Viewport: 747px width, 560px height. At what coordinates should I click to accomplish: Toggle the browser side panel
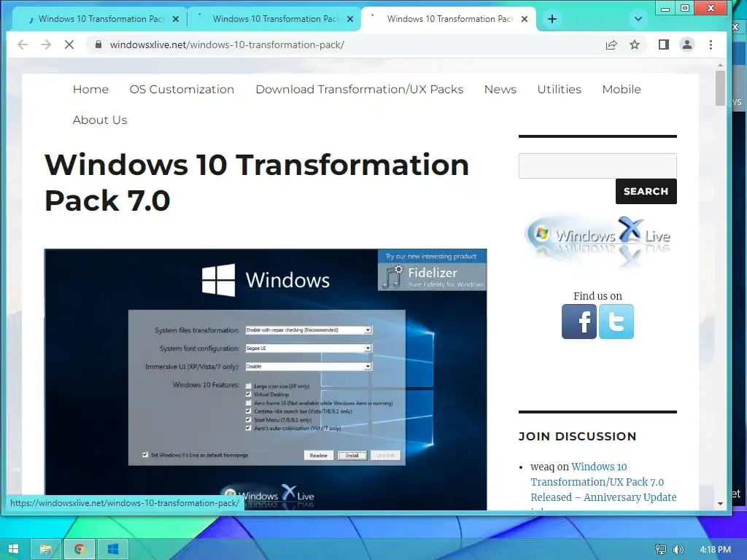(x=664, y=44)
